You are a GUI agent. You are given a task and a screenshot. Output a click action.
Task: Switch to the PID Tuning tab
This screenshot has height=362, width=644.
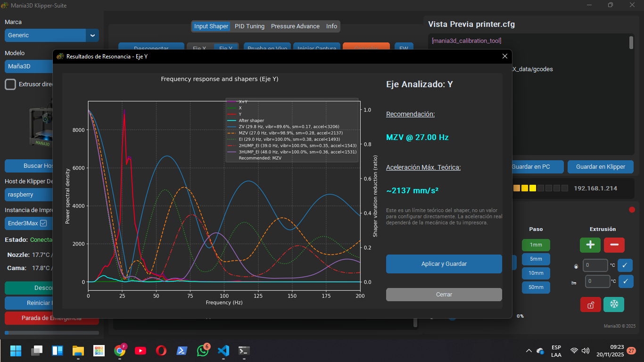pos(249,26)
